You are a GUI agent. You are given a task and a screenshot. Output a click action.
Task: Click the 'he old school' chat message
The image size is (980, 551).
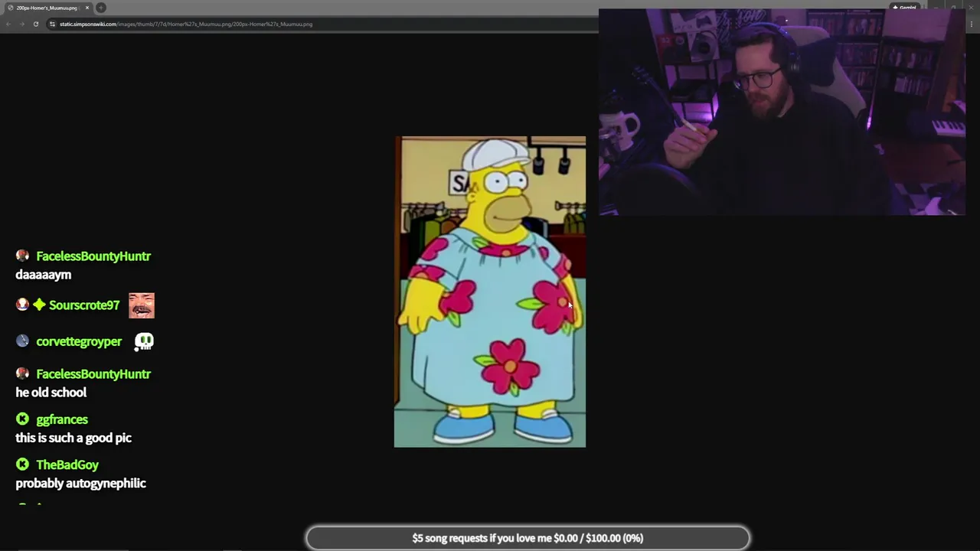click(x=51, y=393)
